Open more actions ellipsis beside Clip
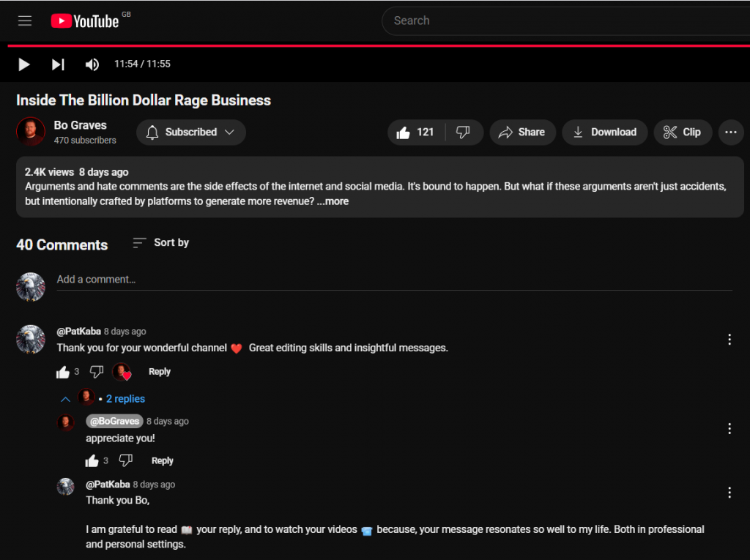The height and width of the screenshot is (560, 750). [x=729, y=132]
